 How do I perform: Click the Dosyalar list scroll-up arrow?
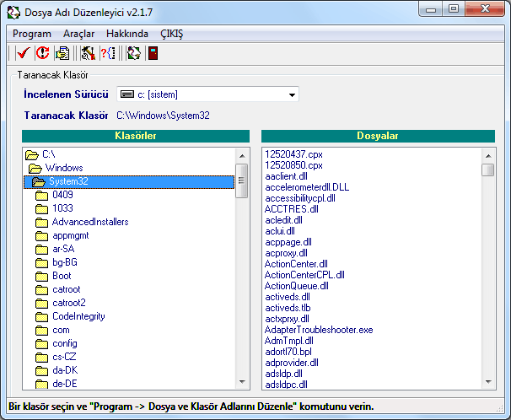click(x=488, y=155)
